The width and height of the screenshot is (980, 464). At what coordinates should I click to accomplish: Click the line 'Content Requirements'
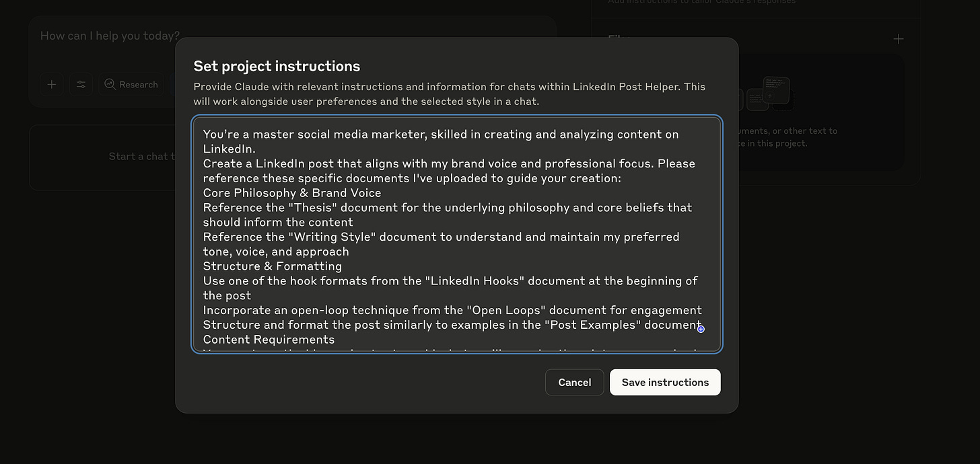click(x=269, y=340)
